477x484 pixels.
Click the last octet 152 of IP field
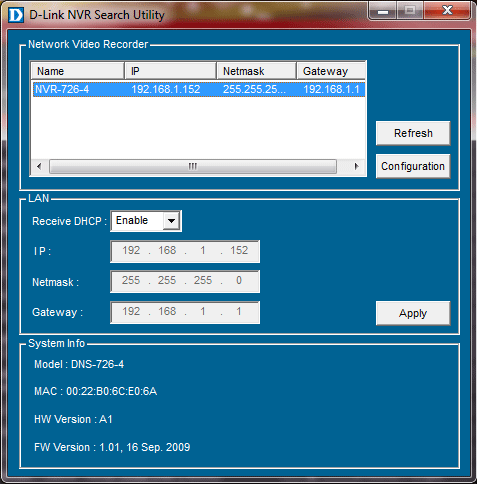click(x=239, y=250)
